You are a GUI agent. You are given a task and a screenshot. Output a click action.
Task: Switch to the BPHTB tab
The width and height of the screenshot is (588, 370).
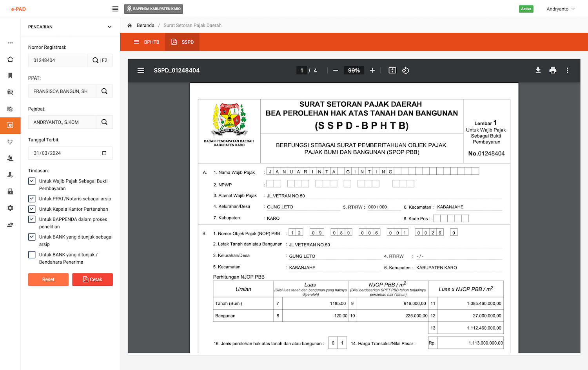pos(147,42)
